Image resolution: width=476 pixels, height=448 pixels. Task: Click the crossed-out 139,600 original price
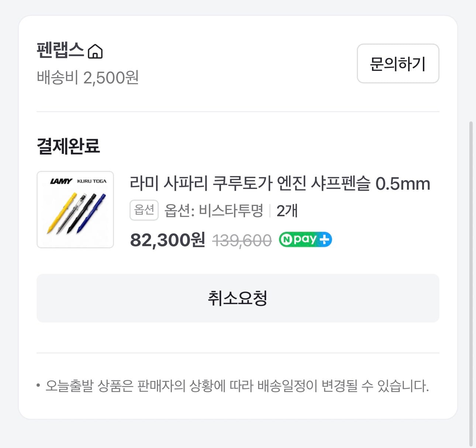242,241
